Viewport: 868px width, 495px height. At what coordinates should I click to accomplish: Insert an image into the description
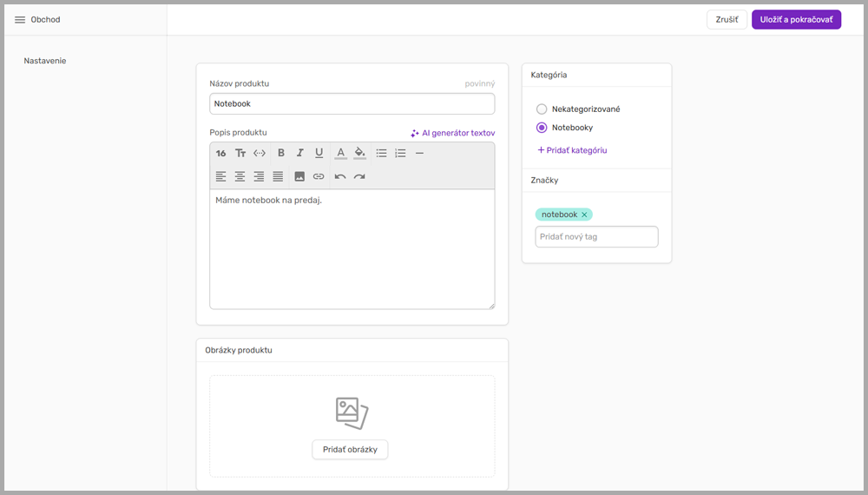coord(299,176)
